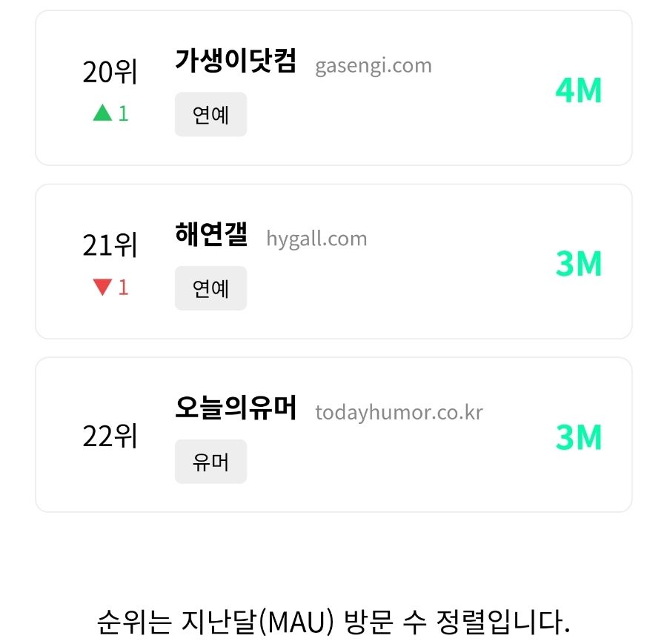The width and height of the screenshot is (667, 644).
Task: Open the 해연갤 site title
Action: [211, 235]
